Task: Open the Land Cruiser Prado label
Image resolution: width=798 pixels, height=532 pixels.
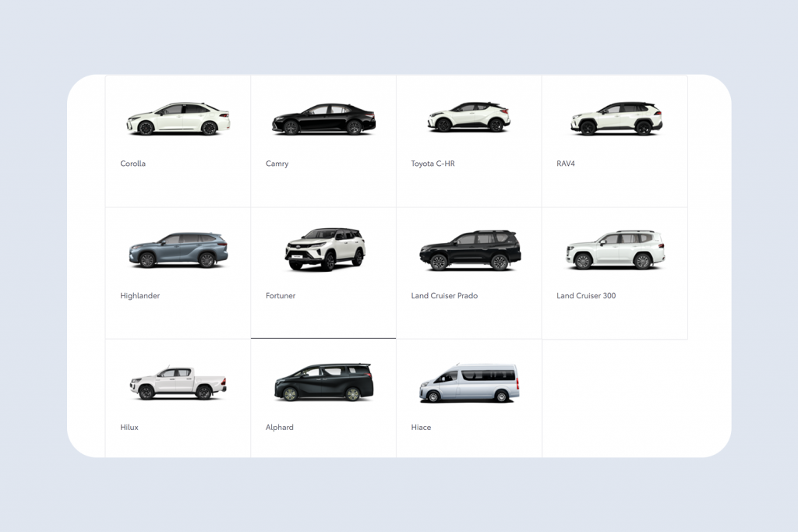Action: click(x=444, y=295)
